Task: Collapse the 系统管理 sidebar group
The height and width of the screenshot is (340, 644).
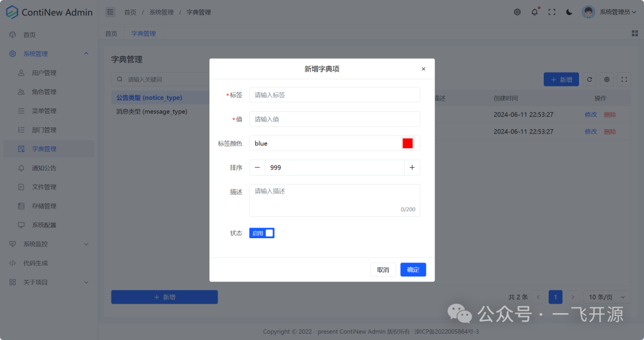Action: (86, 54)
